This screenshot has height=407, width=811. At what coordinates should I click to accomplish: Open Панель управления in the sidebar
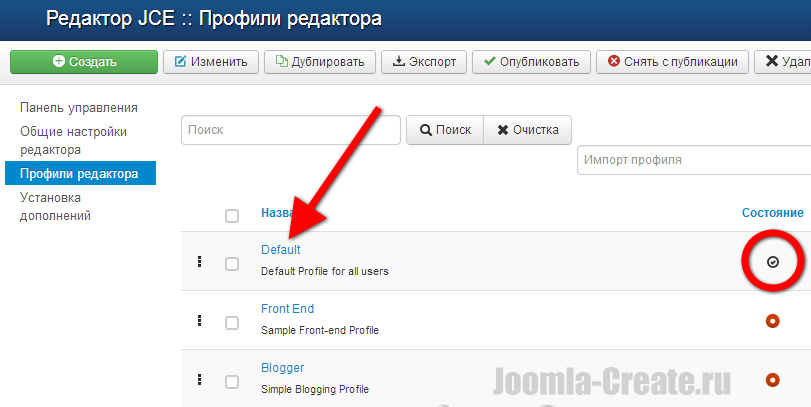tap(79, 107)
